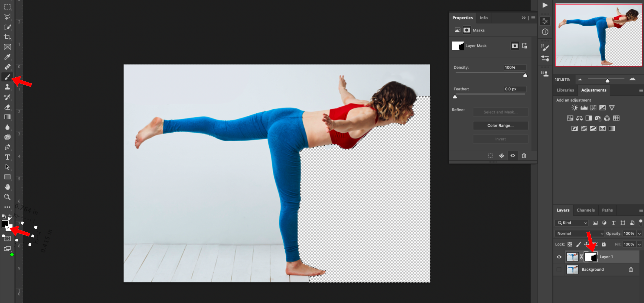The width and height of the screenshot is (644, 303).
Task: Click the Layer 1 mask thumbnail
Action: click(x=590, y=257)
